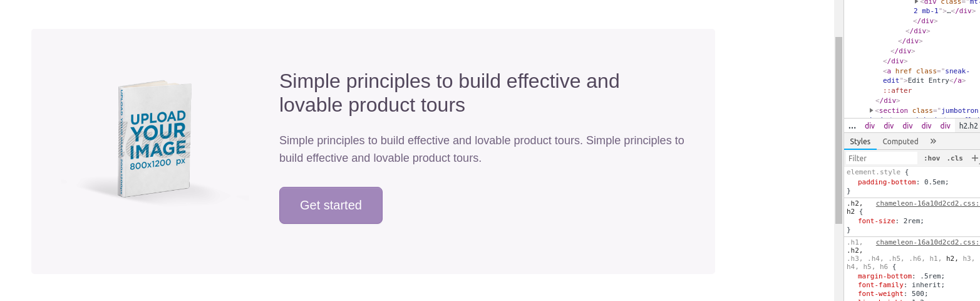Toggle the .cls class editor
Screen dimensions: 980x301
pyautogui.click(x=955, y=158)
